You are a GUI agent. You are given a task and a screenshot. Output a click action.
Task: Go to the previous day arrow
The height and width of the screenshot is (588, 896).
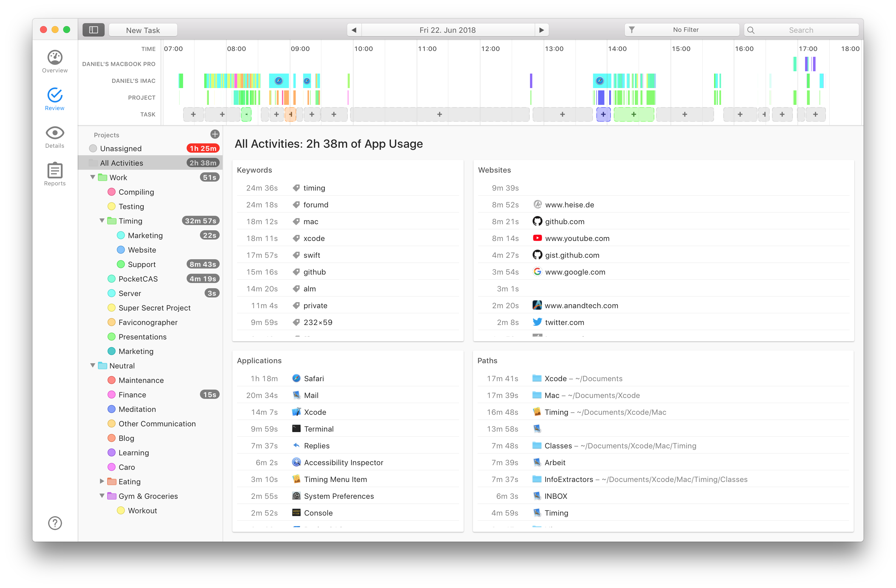(x=354, y=30)
